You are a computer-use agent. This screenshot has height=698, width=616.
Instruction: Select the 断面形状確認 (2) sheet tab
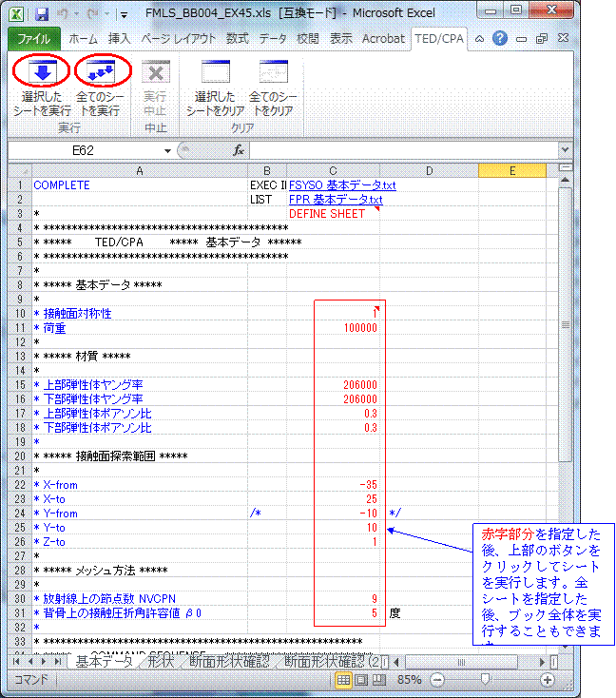coord(332,662)
